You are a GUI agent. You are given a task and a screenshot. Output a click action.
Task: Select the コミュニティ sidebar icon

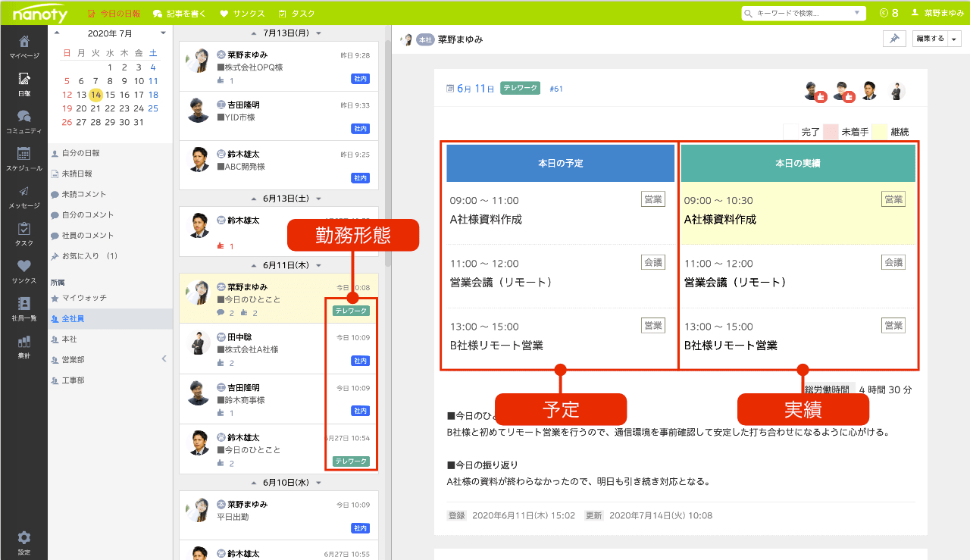(23, 120)
